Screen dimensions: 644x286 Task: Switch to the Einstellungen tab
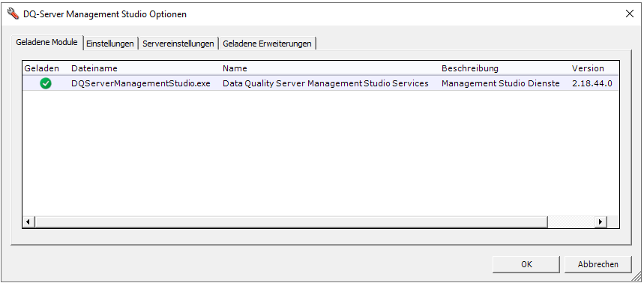[110, 44]
